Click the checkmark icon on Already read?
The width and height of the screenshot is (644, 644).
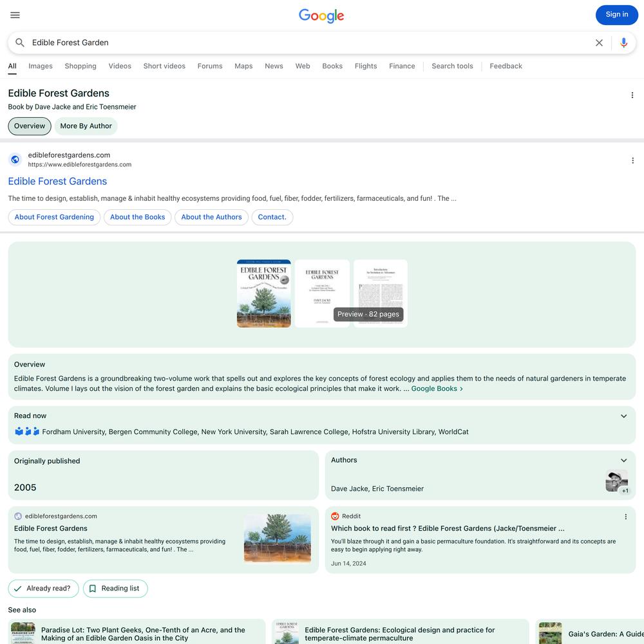point(17,589)
